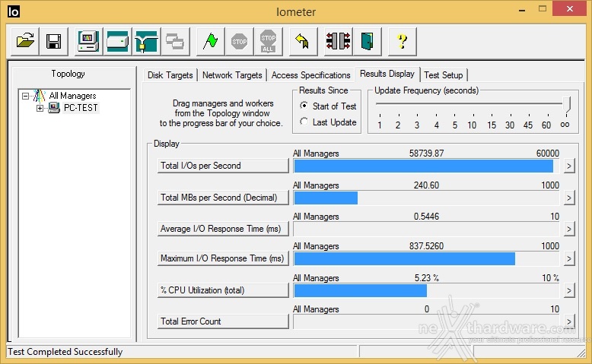Click % CPU Utilization (total) button
This screenshot has height=364, width=592.
[223, 290]
